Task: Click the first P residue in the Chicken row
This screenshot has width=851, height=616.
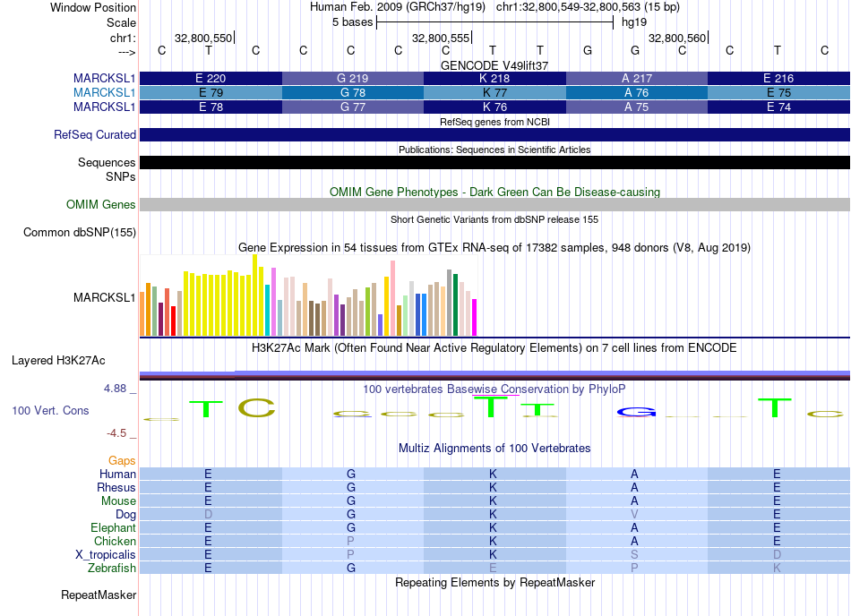Action: click(350, 541)
